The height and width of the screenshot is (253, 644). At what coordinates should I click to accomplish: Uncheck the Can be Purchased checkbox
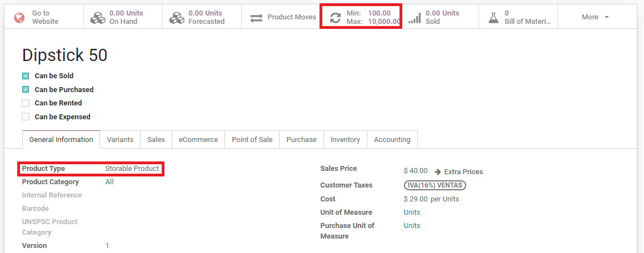(26, 89)
